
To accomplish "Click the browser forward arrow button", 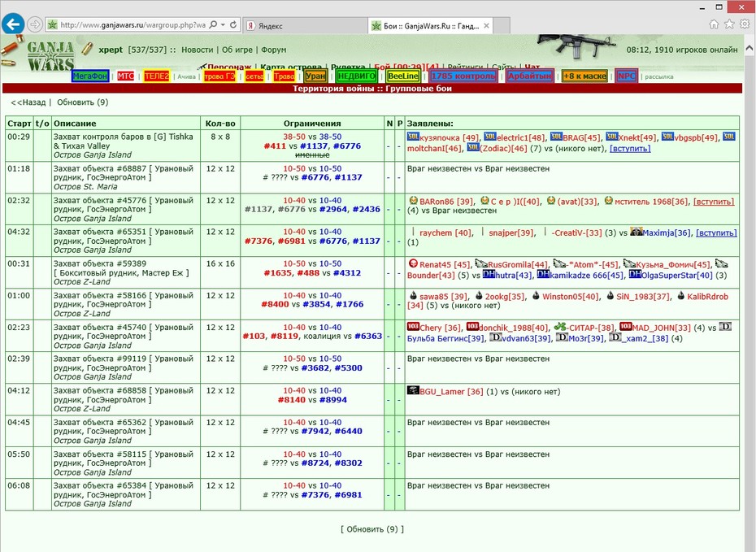I will click(35, 24).
